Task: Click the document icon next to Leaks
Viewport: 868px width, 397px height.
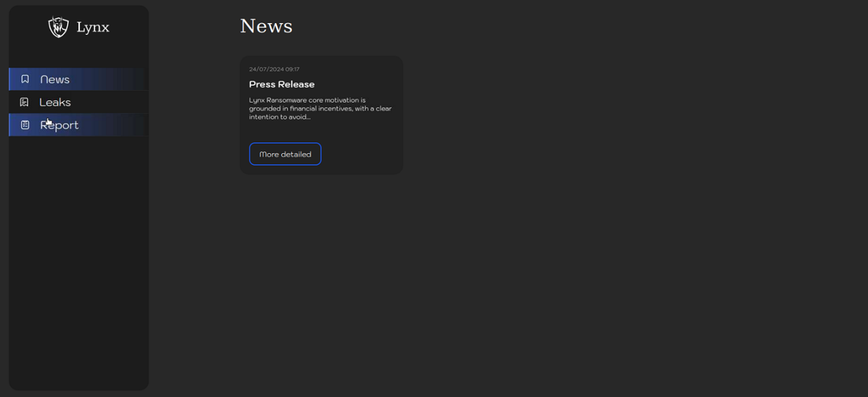Action: click(24, 102)
